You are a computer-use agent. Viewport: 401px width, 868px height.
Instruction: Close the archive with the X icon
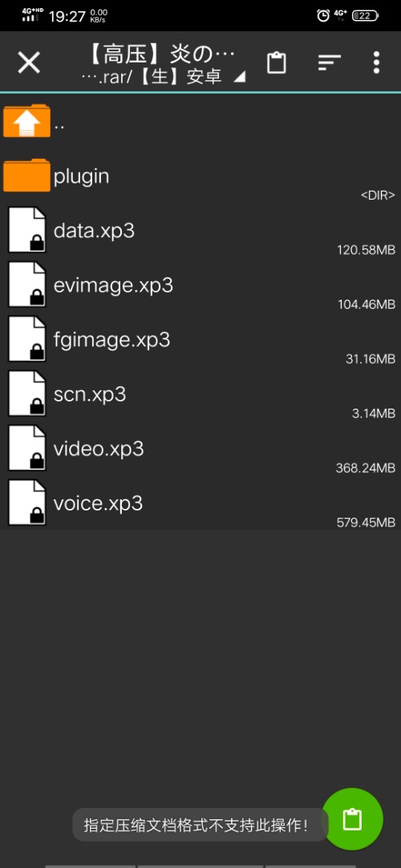tap(29, 63)
